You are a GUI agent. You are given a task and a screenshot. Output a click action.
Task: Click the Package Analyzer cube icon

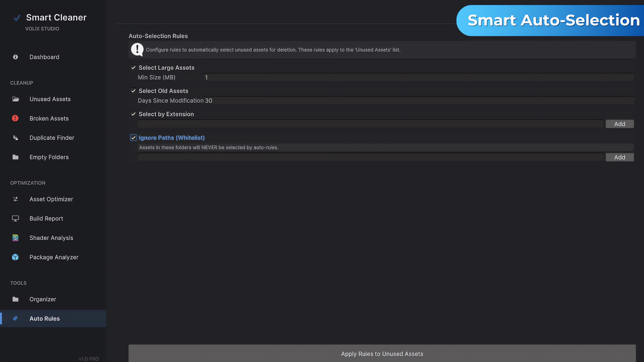tap(14, 257)
